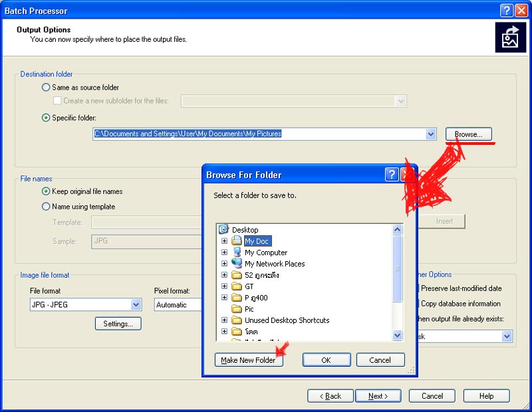Click the Batch Processor help question-mark icon
The image size is (532, 412).
coord(506,11)
